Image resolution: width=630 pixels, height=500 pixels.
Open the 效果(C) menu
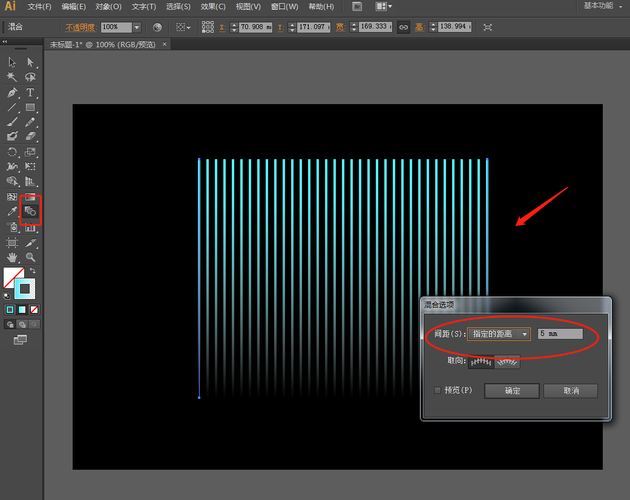click(x=213, y=7)
